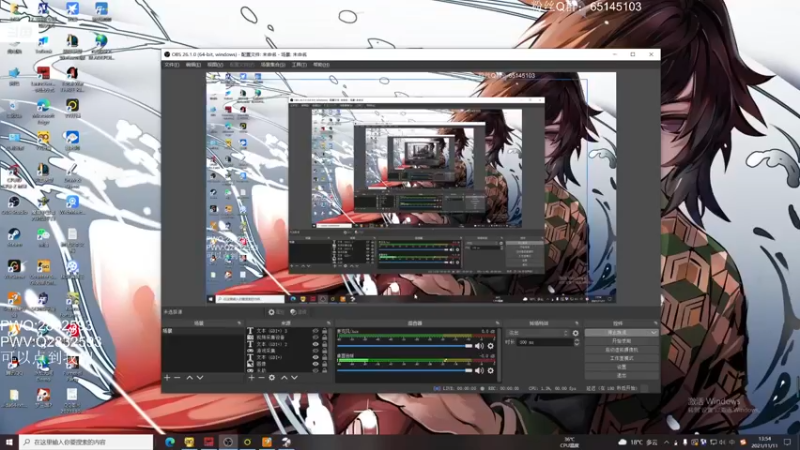Expand the arrow on the 停止推流 button
Image resolution: width=800 pixels, height=450 pixels.
pos(654,333)
